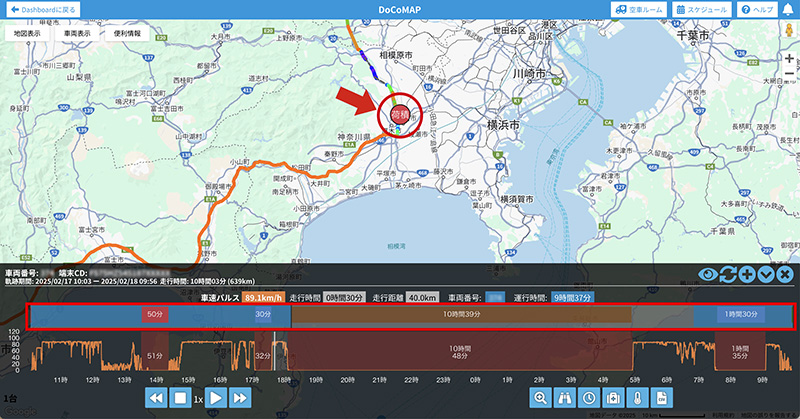Click the refresh arrows icon in panel header
This screenshot has height=419, width=800.
(x=727, y=275)
